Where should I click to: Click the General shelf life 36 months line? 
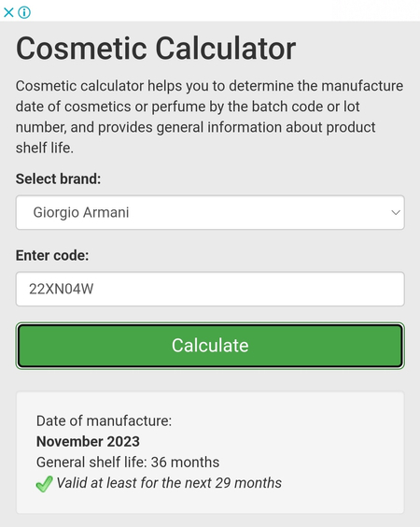click(128, 463)
